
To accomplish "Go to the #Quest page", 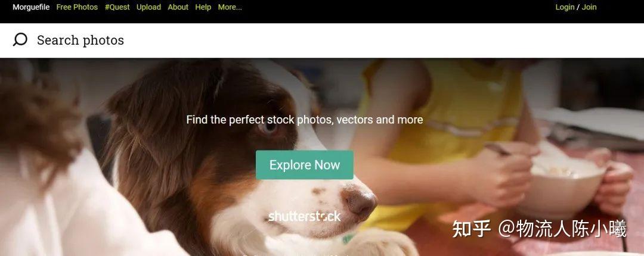I will (117, 7).
